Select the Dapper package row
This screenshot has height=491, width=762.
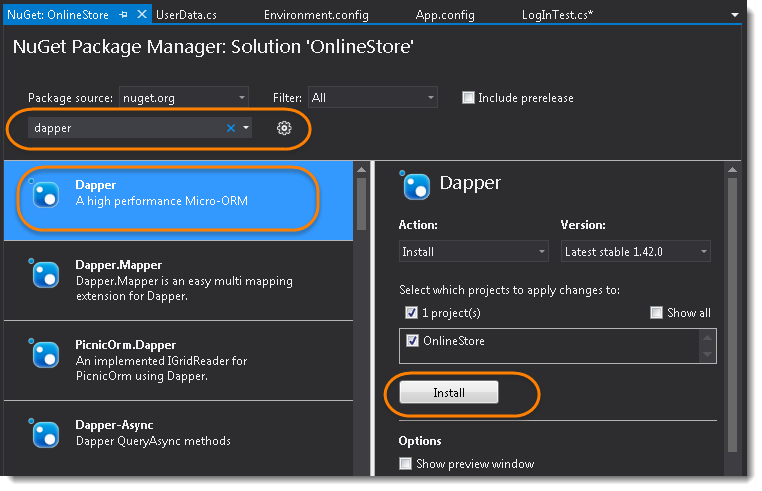coord(178,200)
